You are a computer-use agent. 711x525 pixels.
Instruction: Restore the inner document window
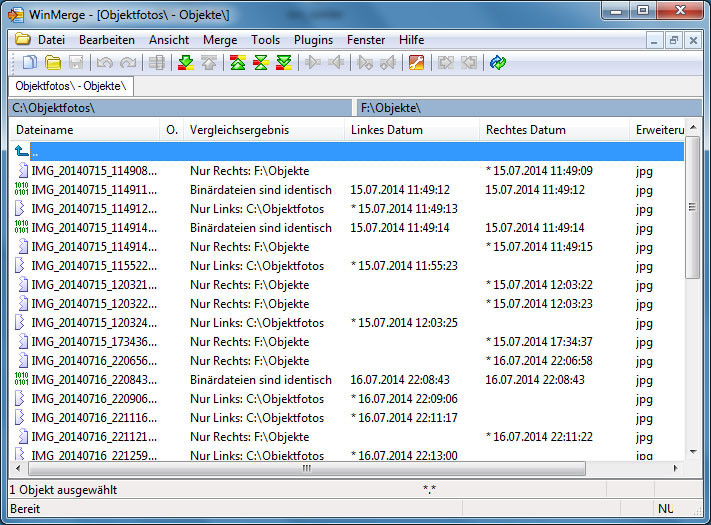click(673, 40)
